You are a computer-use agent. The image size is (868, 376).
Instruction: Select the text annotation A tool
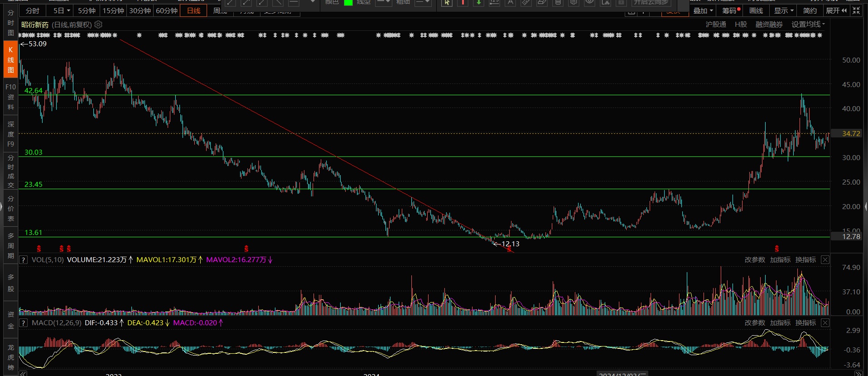[x=511, y=2]
